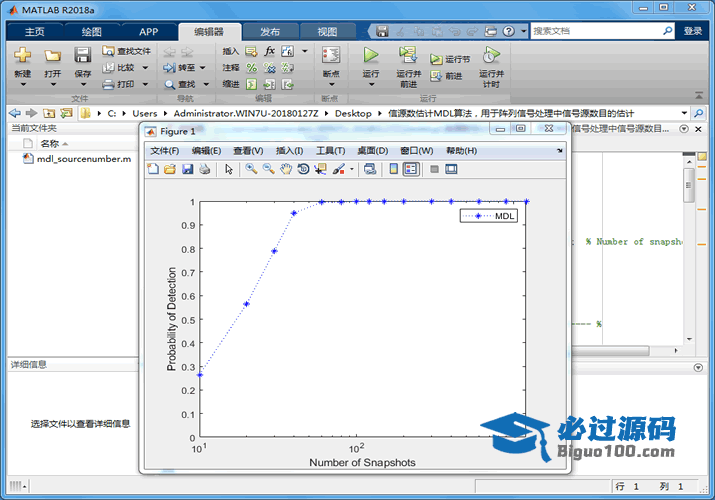
Task: Toggle the Insert Colorbar button in Figure toolbar
Action: pyautogui.click(x=394, y=169)
